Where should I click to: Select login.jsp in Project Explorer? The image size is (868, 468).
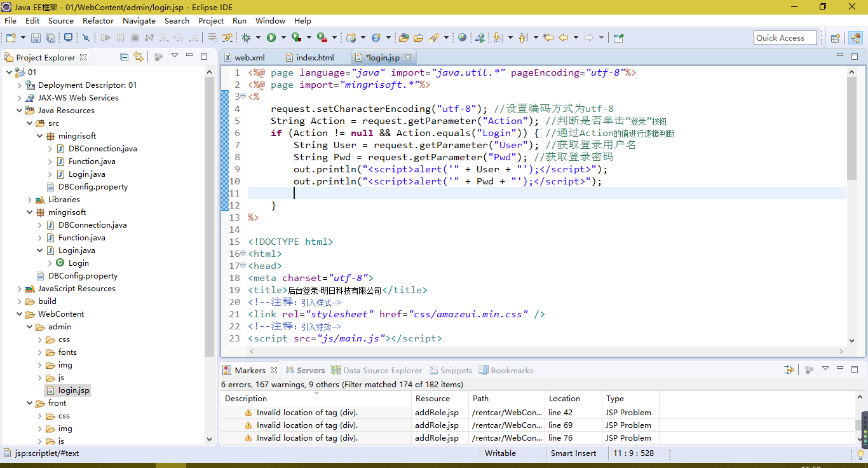[x=68, y=390]
